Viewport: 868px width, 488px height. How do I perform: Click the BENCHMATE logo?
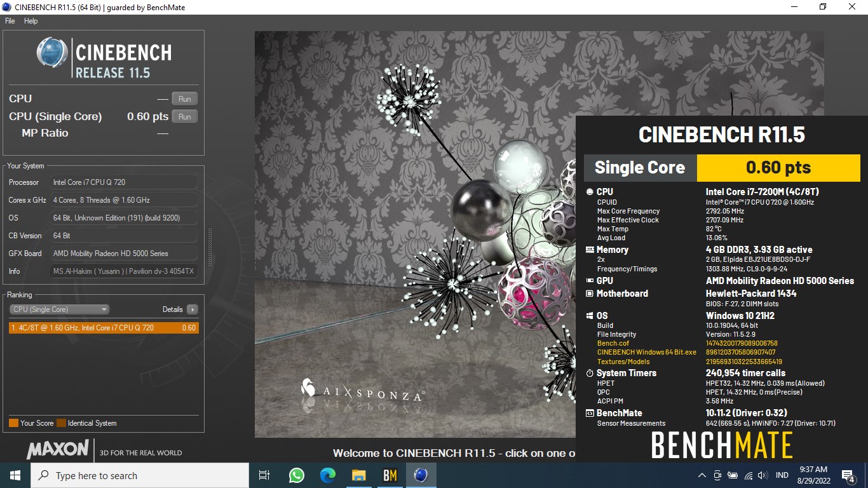[x=722, y=445]
